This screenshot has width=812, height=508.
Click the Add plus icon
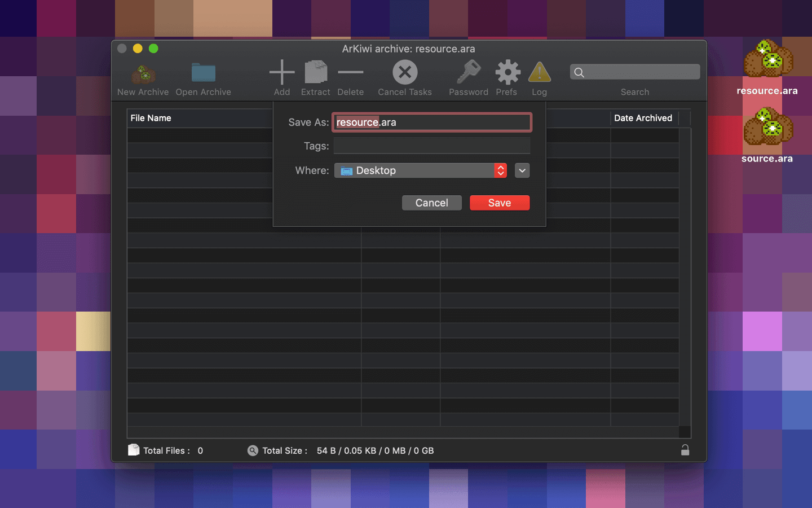281,73
